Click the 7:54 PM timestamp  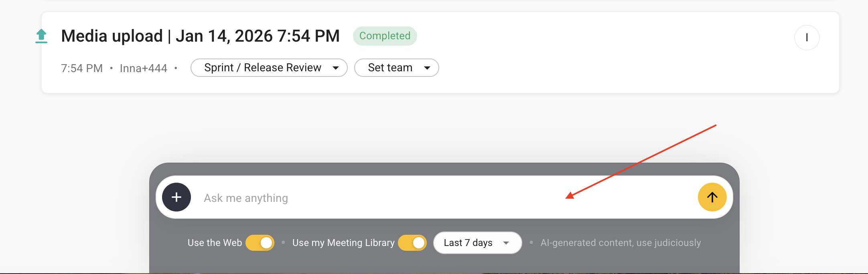coord(81,68)
